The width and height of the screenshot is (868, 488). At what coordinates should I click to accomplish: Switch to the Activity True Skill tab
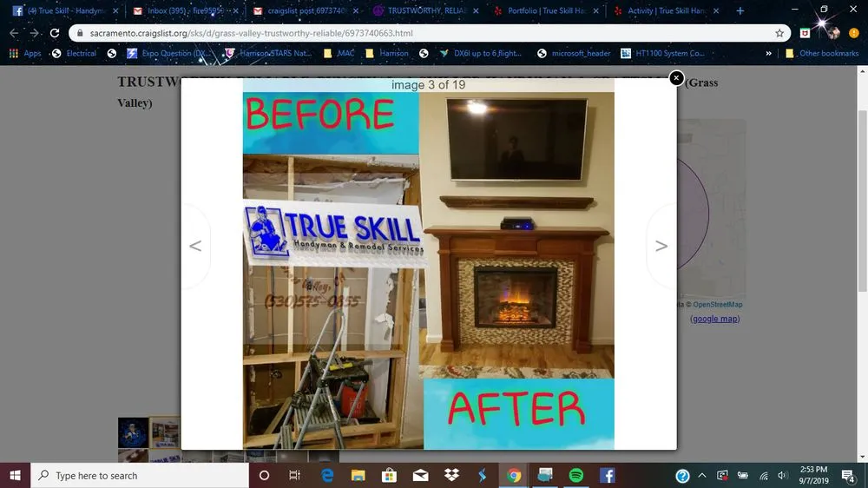pos(666,10)
